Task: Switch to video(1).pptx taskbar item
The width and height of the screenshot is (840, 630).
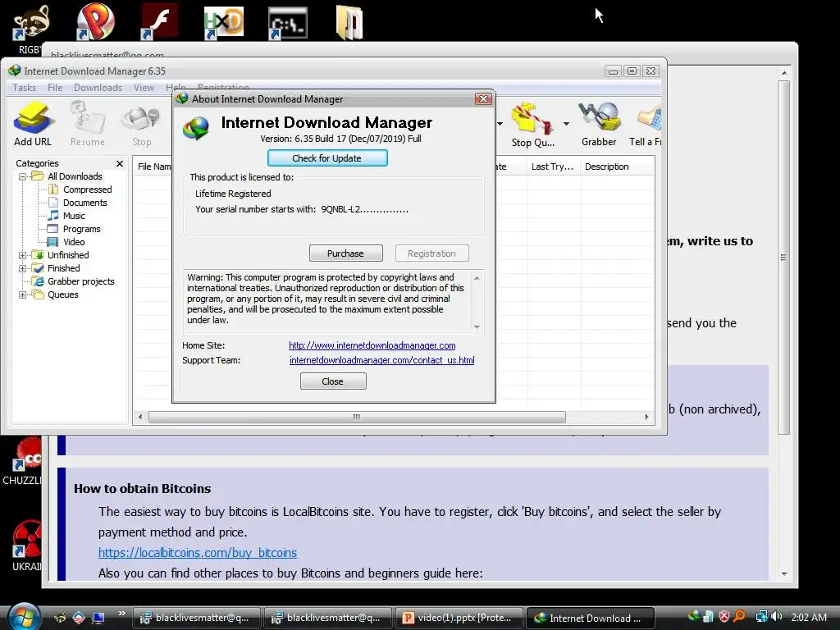Action: coord(461,618)
